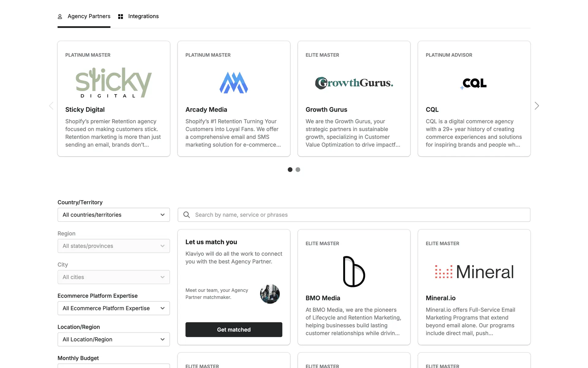The image size is (588, 368).
Task: Click the matchmaker team photo
Action: 270,294
